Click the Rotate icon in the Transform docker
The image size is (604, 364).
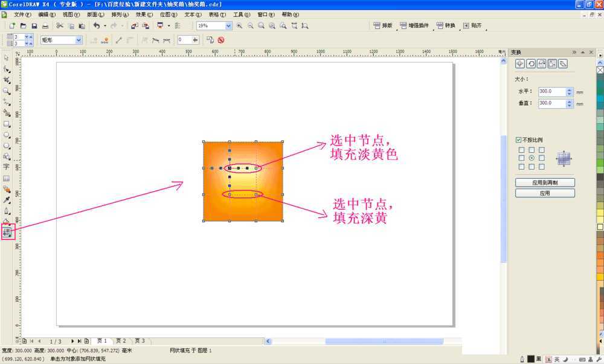(531, 64)
